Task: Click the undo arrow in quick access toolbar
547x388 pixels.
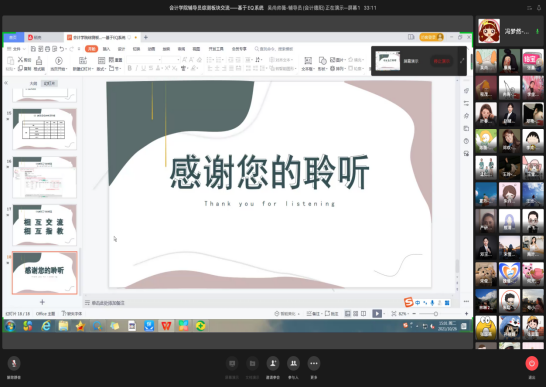Action: pyautogui.click(x=62, y=49)
